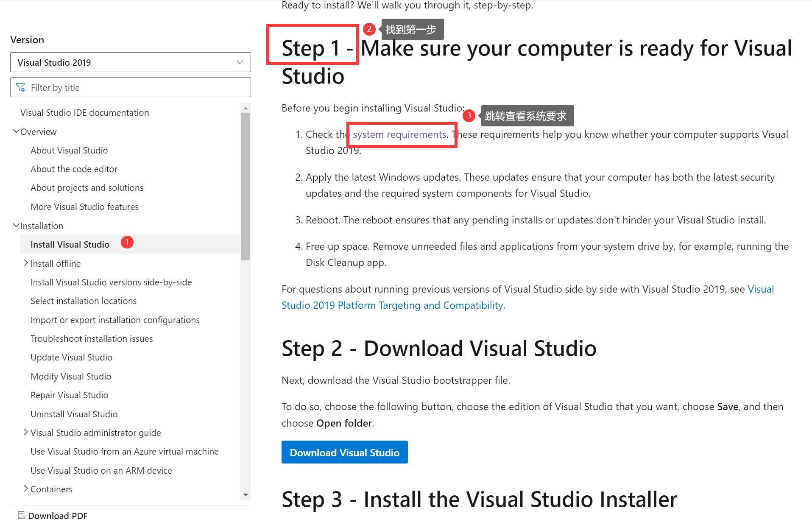Screen dimensions: 812x525
Task: Click the Filter by title input field
Action: (131, 87)
